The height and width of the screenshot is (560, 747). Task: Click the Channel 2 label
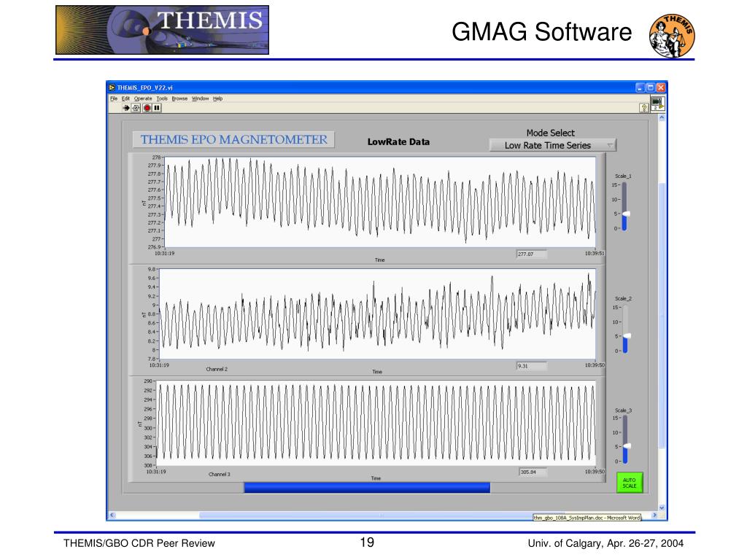[217, 369]
